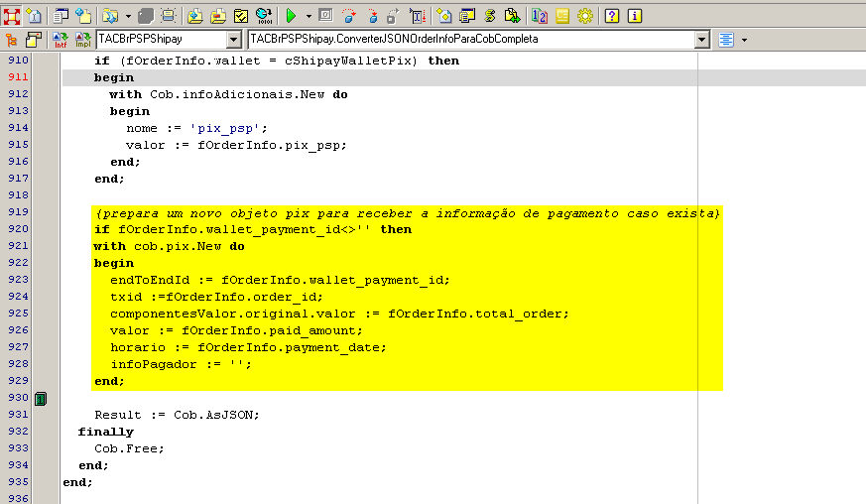Expand the run mode dropdown arrow
Image resolution: width=866 pixels, height=504 pixels.
[309, 17]
